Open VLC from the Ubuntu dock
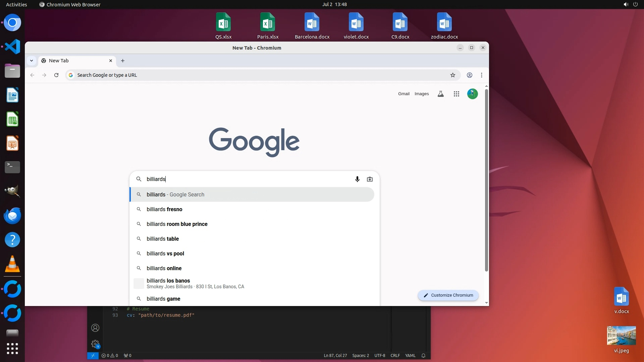This screenshot has width=644, height=362. [x=12, y=264]
